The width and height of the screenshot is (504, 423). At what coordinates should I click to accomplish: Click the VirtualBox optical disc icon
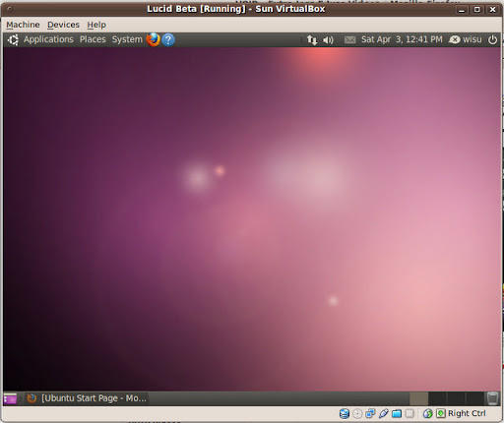pos(357,414)
